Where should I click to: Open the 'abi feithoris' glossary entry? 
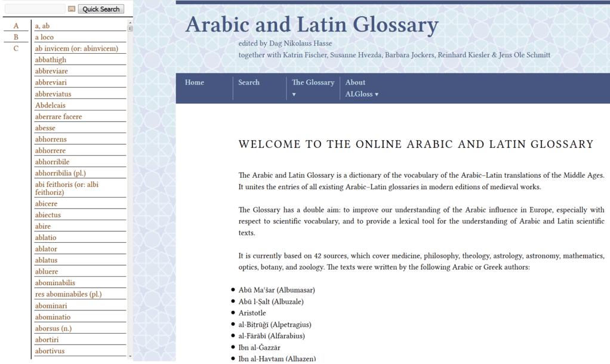pyautogui.click(x=67, y=189)
